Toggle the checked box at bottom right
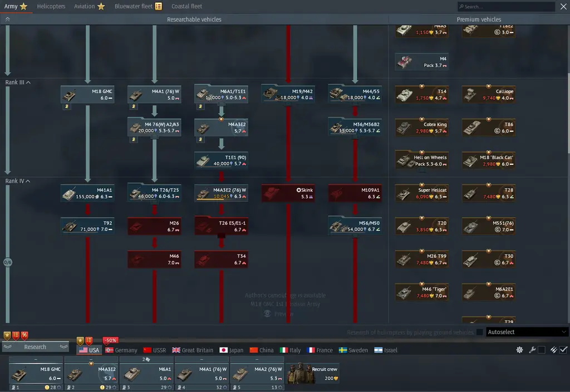Screen dimensions: 570x392 pos(563,350)
